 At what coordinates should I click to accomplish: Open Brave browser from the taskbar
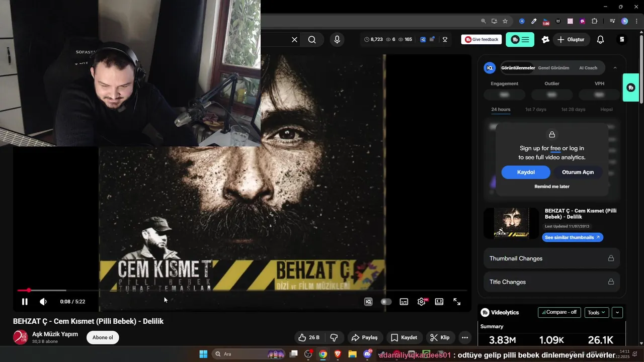[x=338, y=354]
